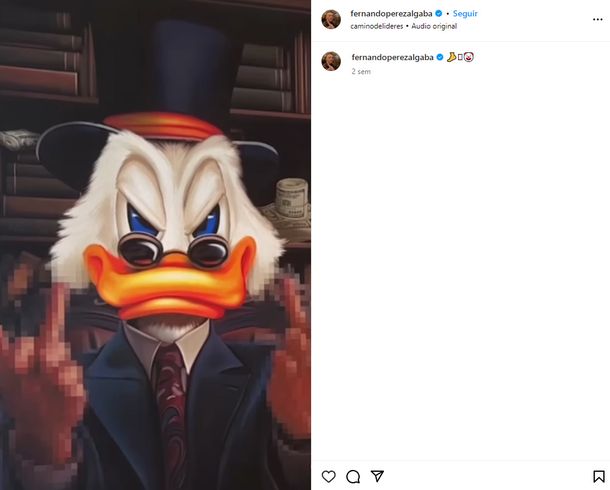Click the caption author's profile picture

(x=331, y=62)
